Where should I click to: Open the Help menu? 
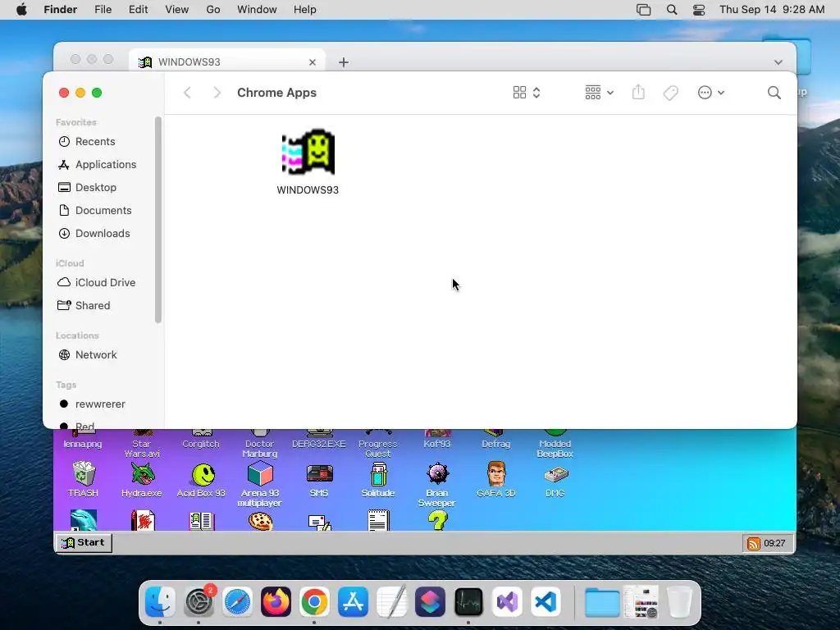305,10
